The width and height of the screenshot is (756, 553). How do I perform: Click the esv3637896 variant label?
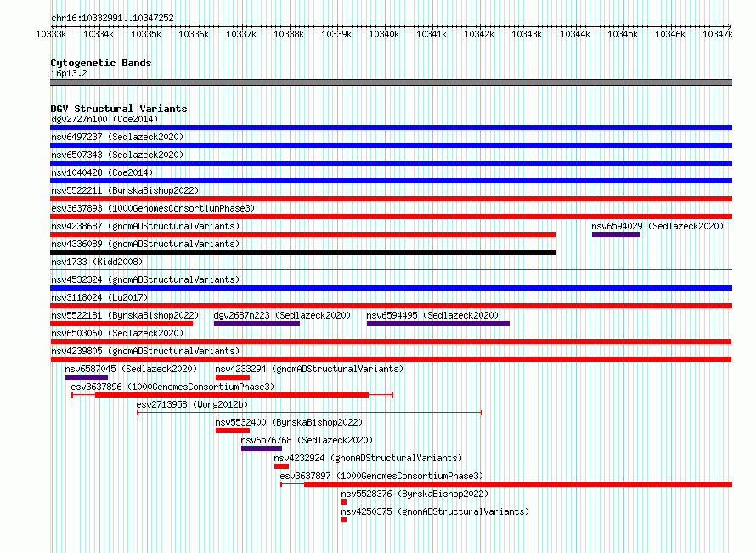pyautogui.click(x=172, y=387)
